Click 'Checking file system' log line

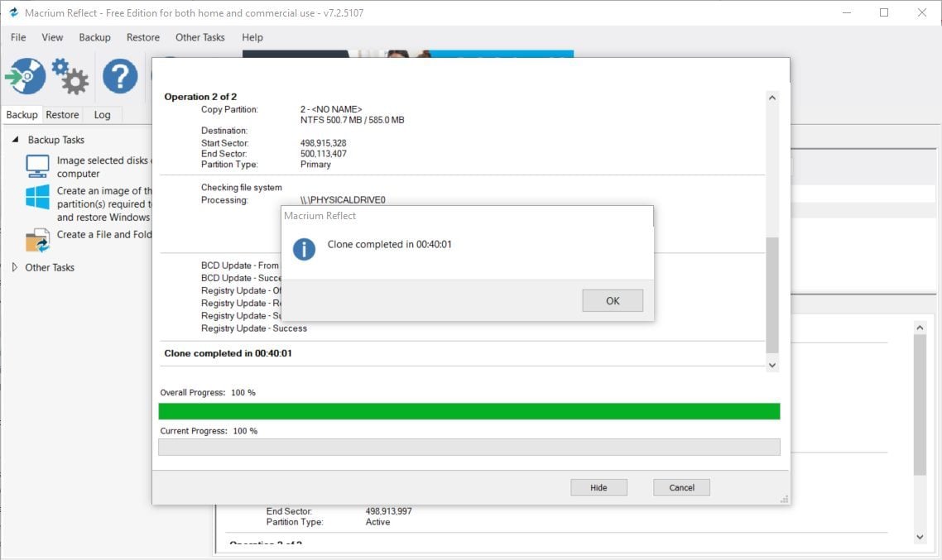[x=242, y=187]
